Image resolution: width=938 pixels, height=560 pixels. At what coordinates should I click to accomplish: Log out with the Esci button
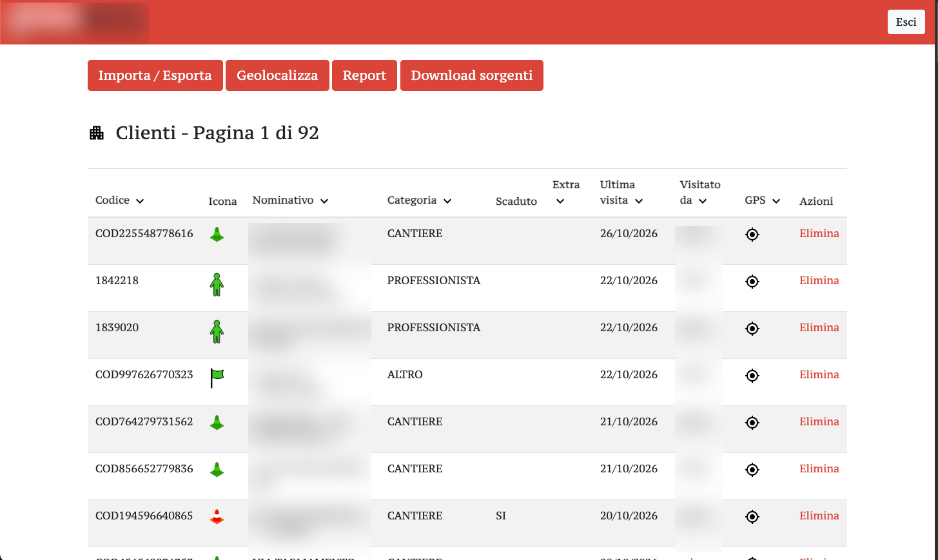906,22
